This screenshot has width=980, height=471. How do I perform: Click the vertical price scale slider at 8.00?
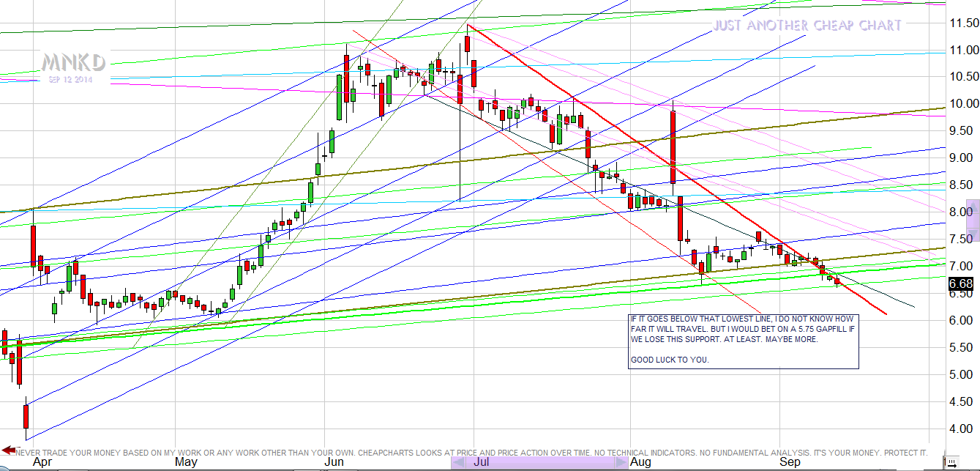[973, 220]
